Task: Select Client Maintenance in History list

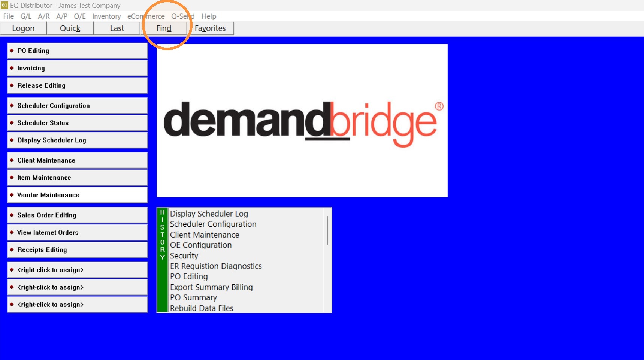Action: (x=205, y=235)
